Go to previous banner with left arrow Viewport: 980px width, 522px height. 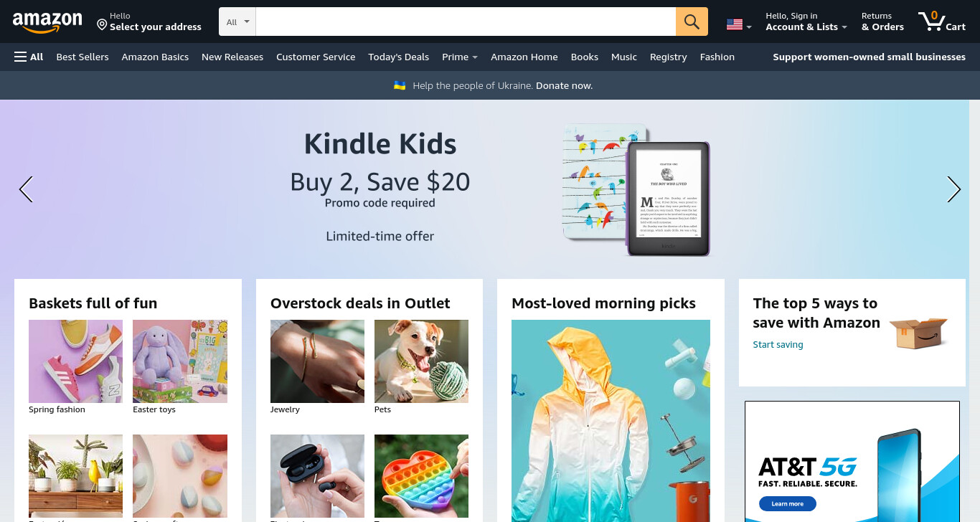pos(26,189)
